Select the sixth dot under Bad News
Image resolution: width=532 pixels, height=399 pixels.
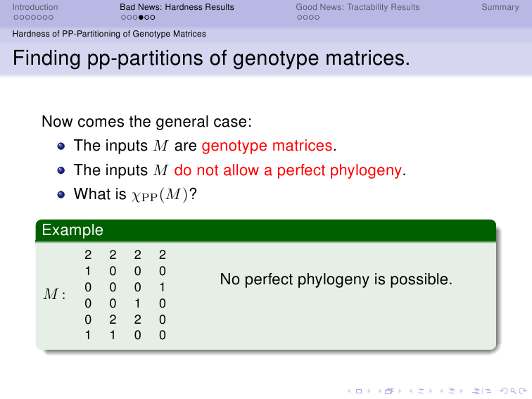click(x=152, y=18)
